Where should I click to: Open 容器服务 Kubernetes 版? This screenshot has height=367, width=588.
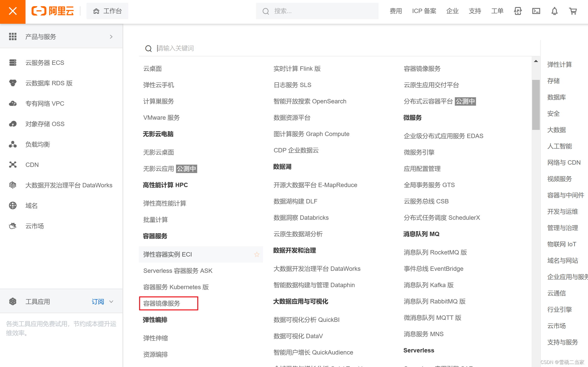point(176,287)
